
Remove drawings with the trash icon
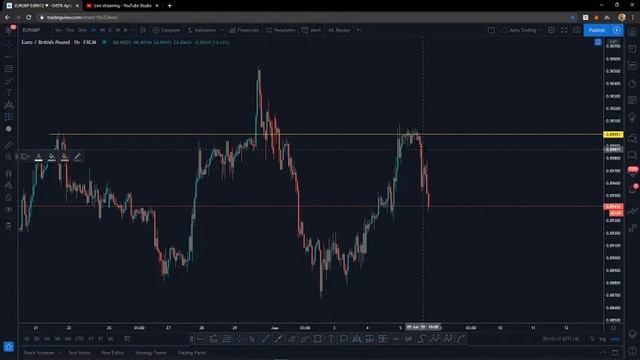pos(9,226)
